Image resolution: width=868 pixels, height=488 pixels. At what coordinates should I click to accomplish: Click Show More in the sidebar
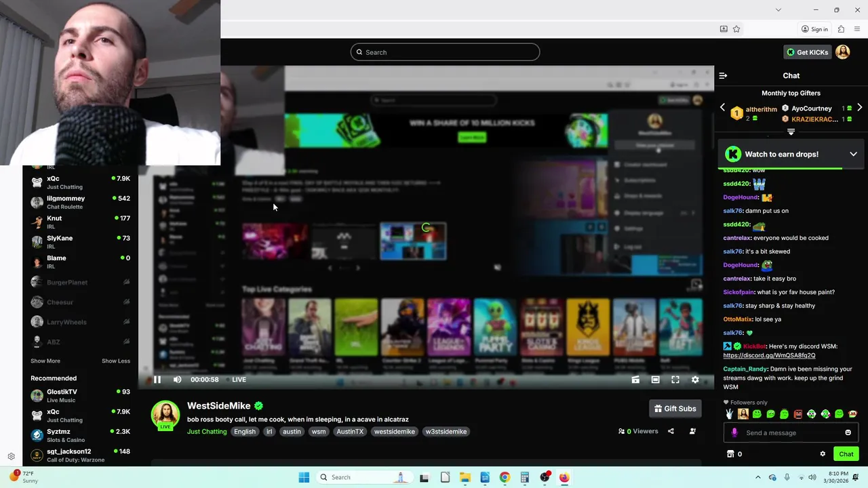tap(45, 361)
